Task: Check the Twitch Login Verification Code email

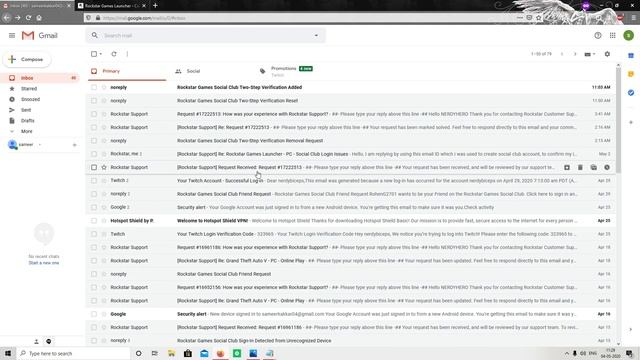Action: click(94, 234)
